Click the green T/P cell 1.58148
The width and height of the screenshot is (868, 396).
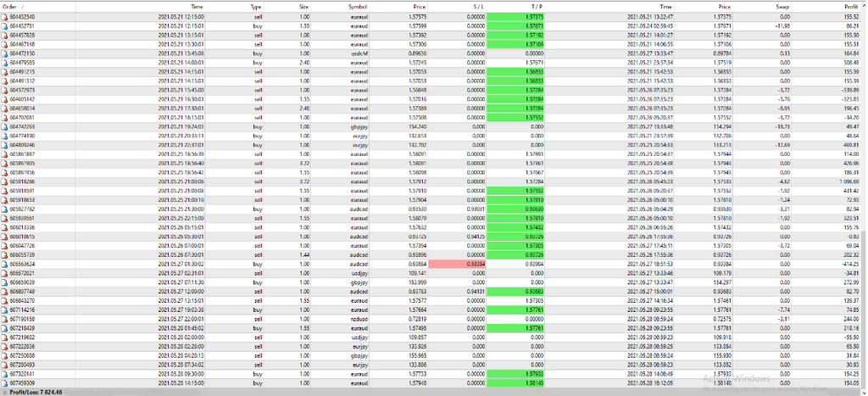(516, 382)
